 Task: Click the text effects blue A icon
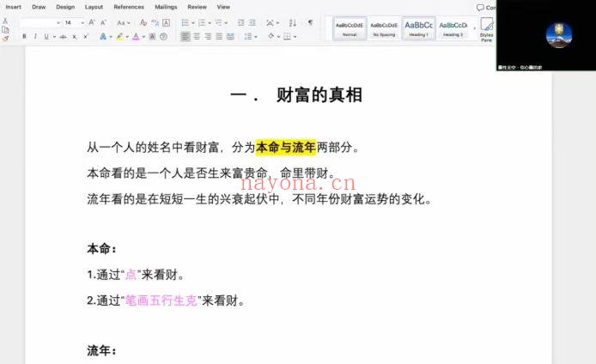(x=103, y=36)
